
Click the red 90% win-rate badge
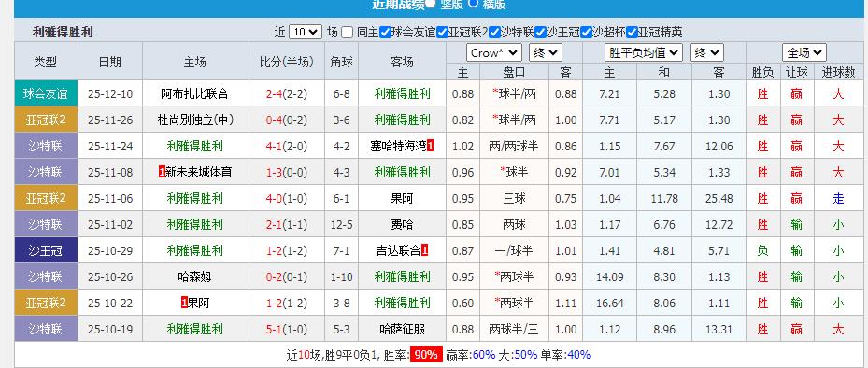(426, 355)
